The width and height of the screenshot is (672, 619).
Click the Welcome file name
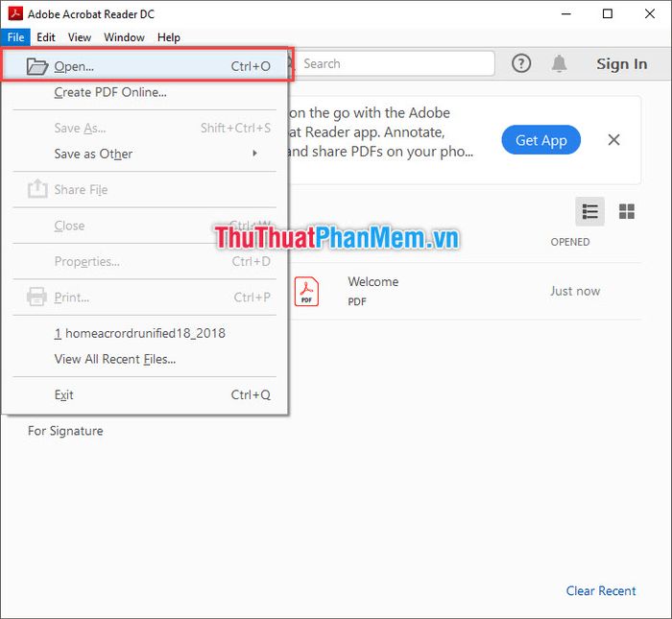[x=373, y=282]
